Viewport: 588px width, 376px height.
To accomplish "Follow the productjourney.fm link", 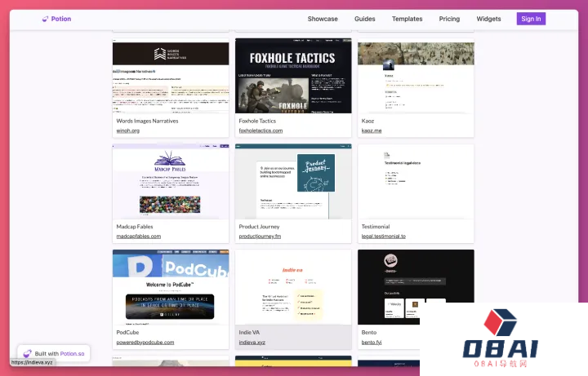I will click(x=260, y=237).
